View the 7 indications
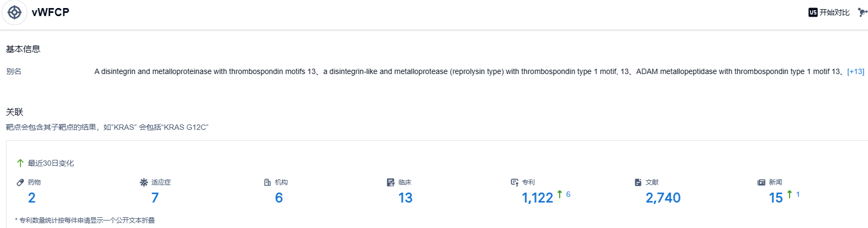 click(155, 198)
